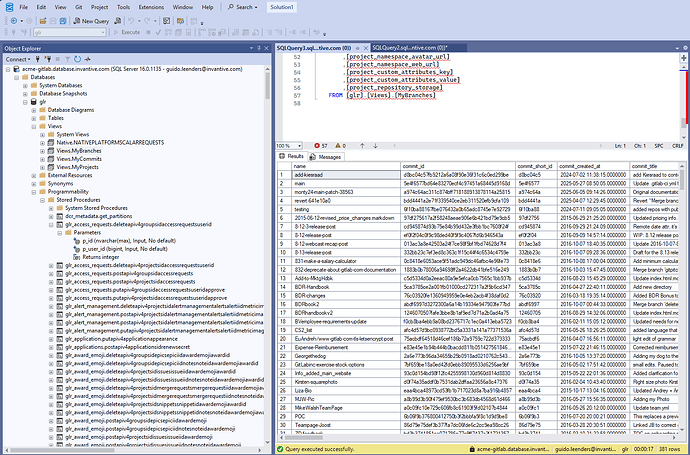Open the Connect dropdown in Object Explorer

18,59
